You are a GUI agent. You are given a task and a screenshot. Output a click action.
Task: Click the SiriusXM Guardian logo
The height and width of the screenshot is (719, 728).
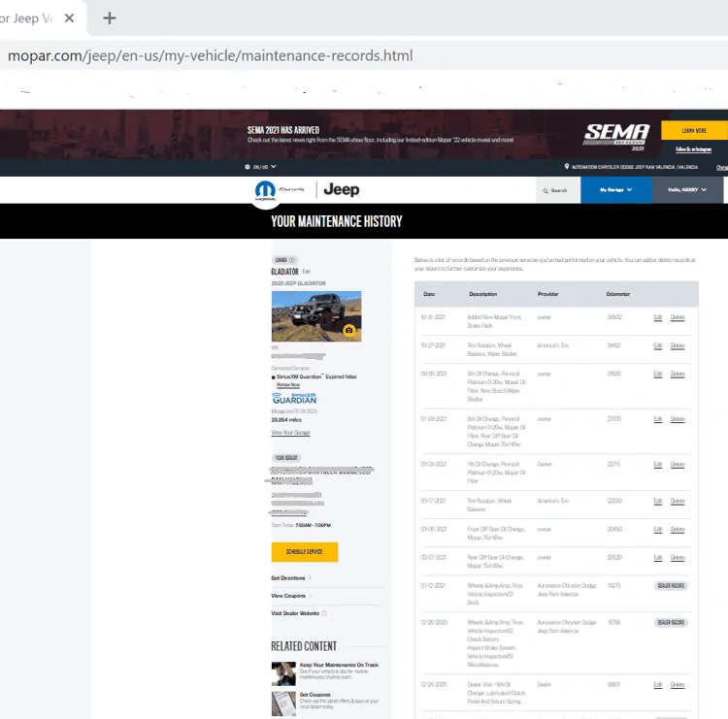pyautogui.click(x=294, y=399)
